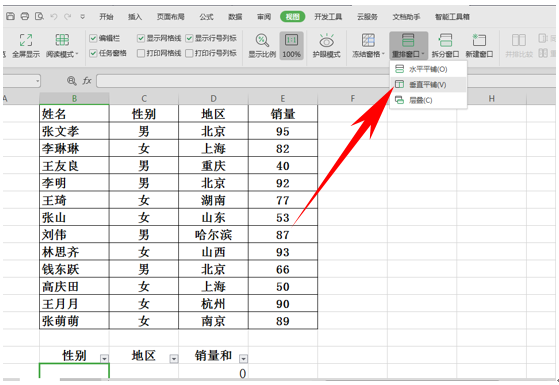559x385 pixels.
Task: Click the 销量 header cell
Action: (283, 114)
